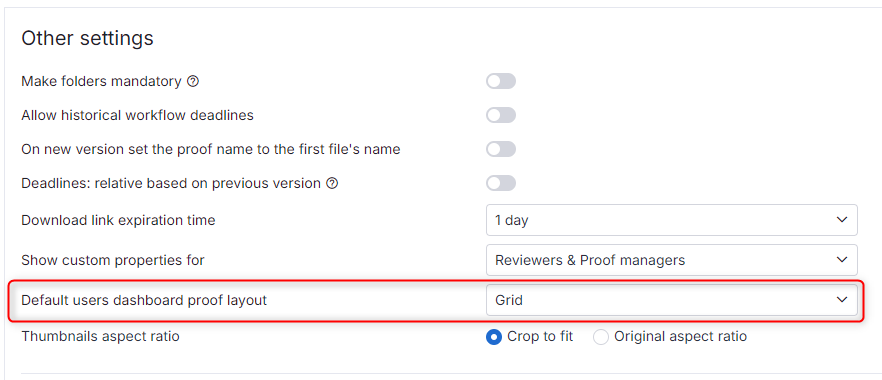Click Default users dashboard proof layout label text

pyautogui.click(x=143, y=300)
